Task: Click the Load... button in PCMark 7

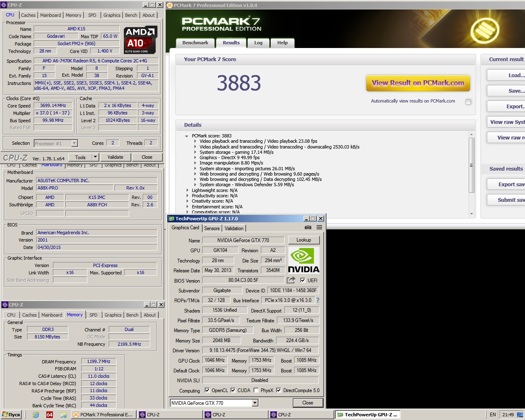Action: [506, 75]
